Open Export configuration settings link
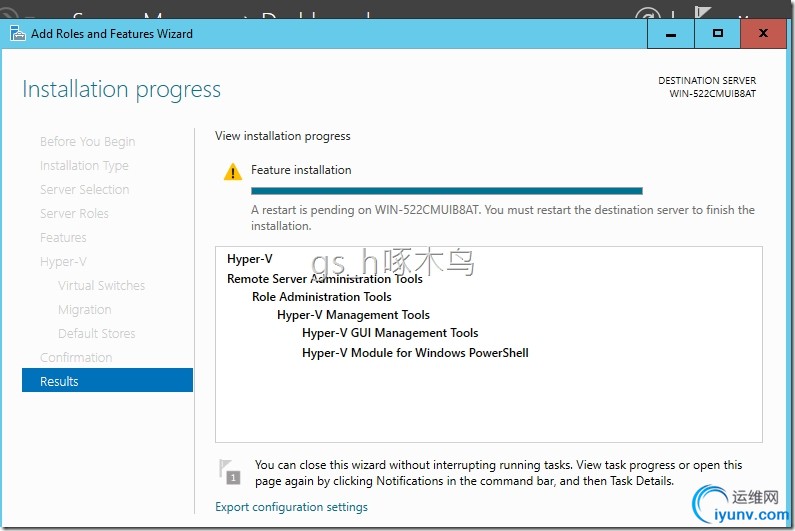This screenshot has width=795, height=531. pos(291,507)
